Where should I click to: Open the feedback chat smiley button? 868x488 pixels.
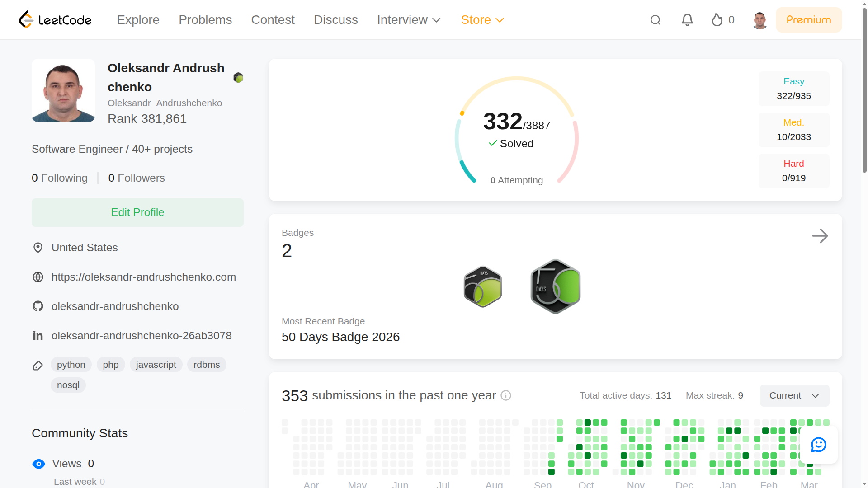coord(818,445)
